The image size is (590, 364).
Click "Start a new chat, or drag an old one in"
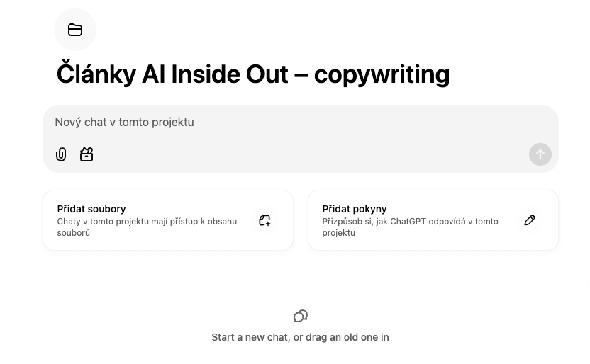[300, 337]
